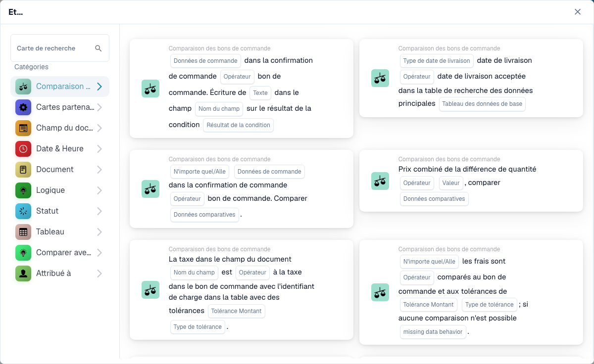594x364 pixels.
Task: Click inside the Carte de recherche field
Action: click(60, 48)
